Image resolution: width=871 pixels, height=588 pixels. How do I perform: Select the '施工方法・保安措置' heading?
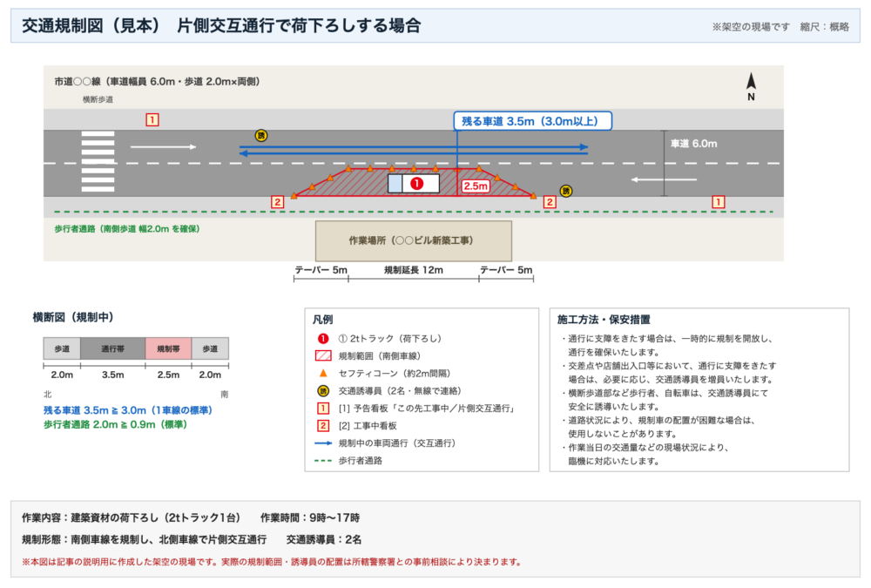(x=604, y=320)
